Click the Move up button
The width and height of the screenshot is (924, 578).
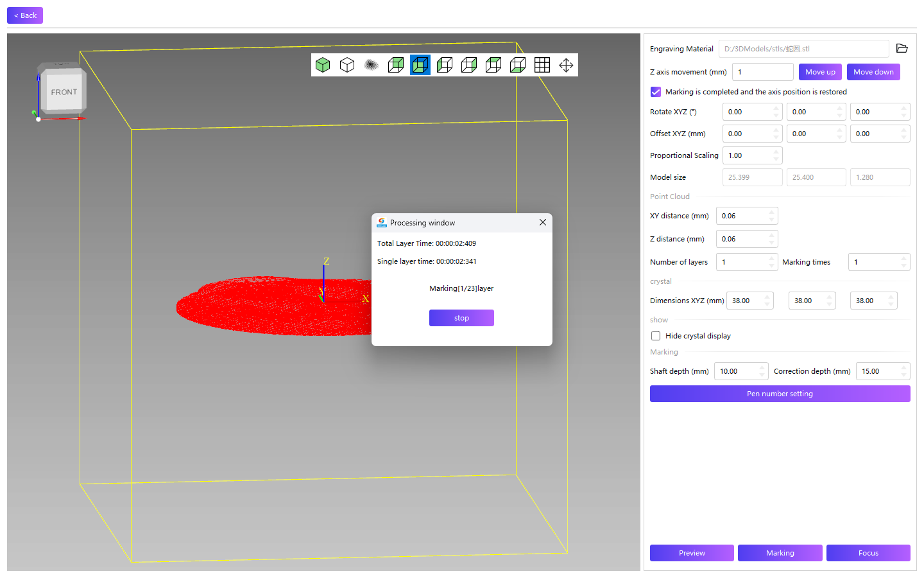[820, 72]
